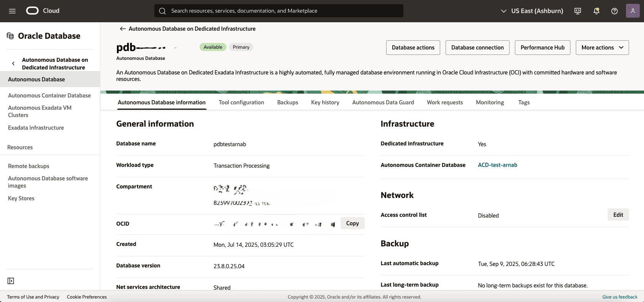Open the Tags tab
The width and height of the screenshot is (644, 302).
point(524,102)
